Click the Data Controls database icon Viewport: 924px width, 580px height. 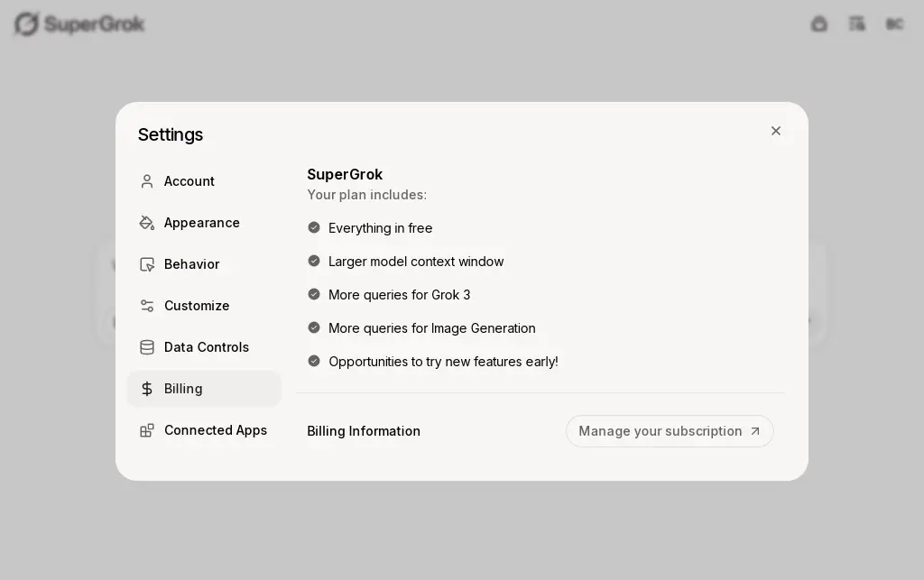147,347
